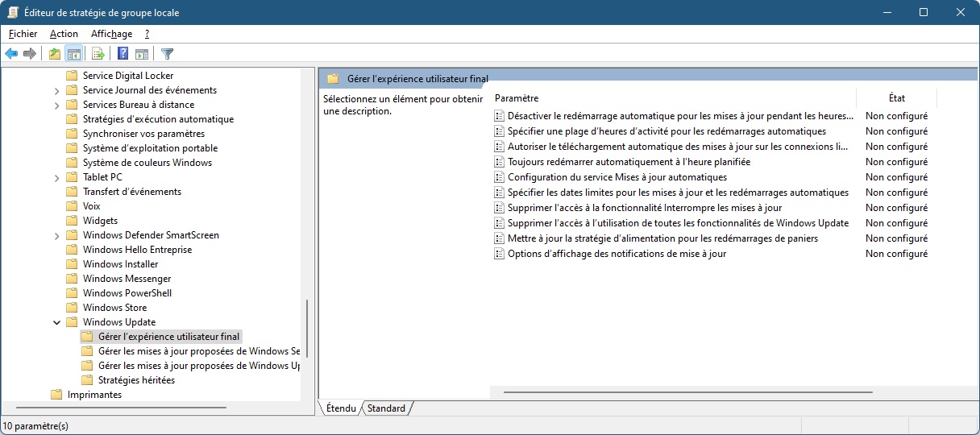Open the Action menu
Screen dimensions: 980x435
[x=64, y=34]
